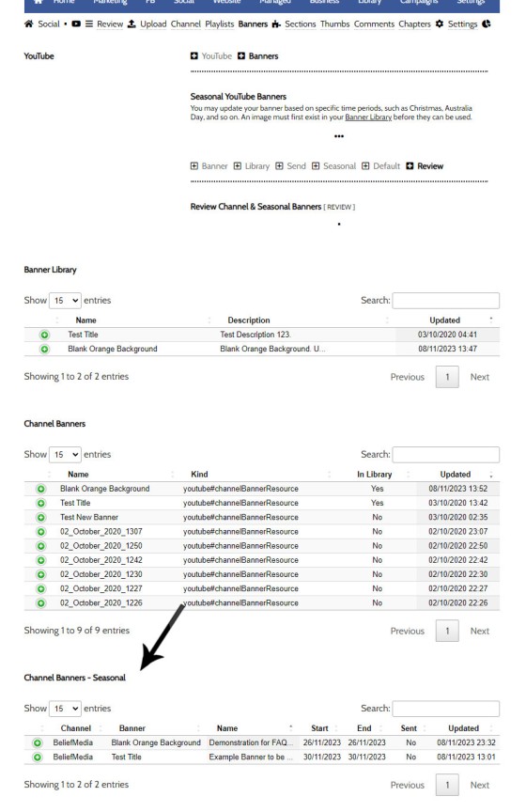This screenshot has height=812, width=526.
Task: Click green icon next to 02_October_2020_1307
Action: 41,532
